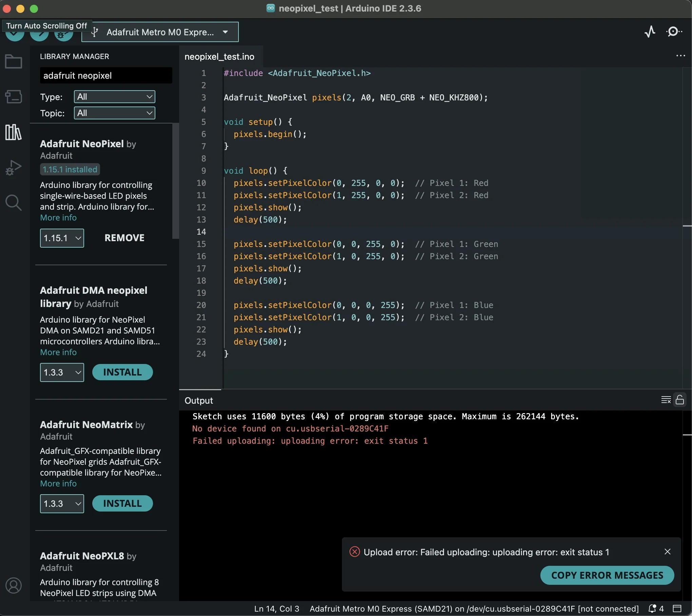Open the Search sidebar icon

(x=14, y=203)
